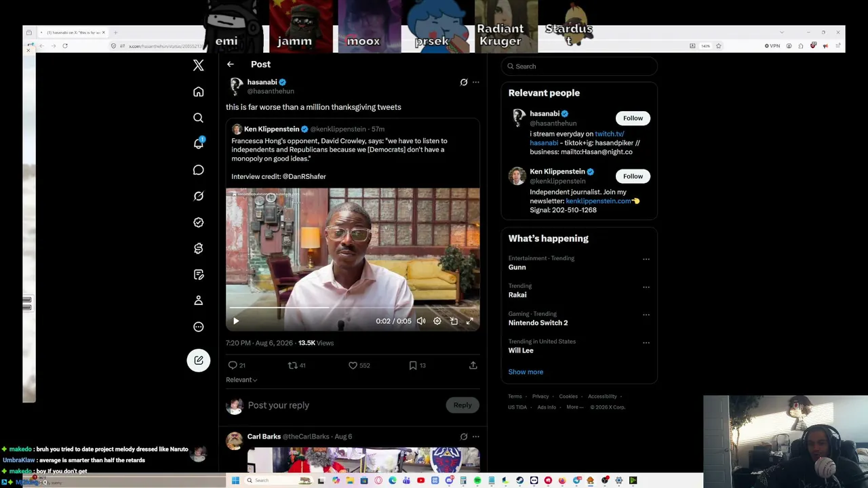Open Steam from the taskbar

(x=519, y=481)
